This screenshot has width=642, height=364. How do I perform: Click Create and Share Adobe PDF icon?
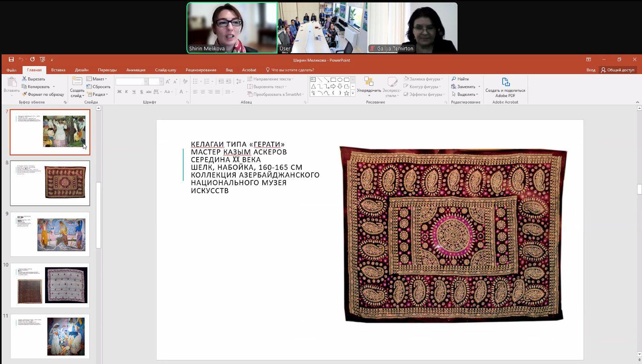[505, 83]
